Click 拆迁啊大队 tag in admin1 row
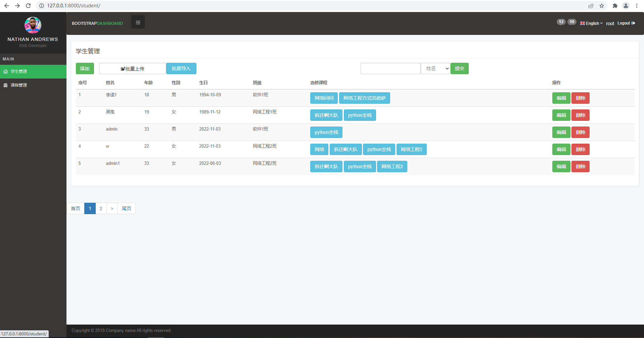Screen dimensions: 644x338 pos(326,166)
